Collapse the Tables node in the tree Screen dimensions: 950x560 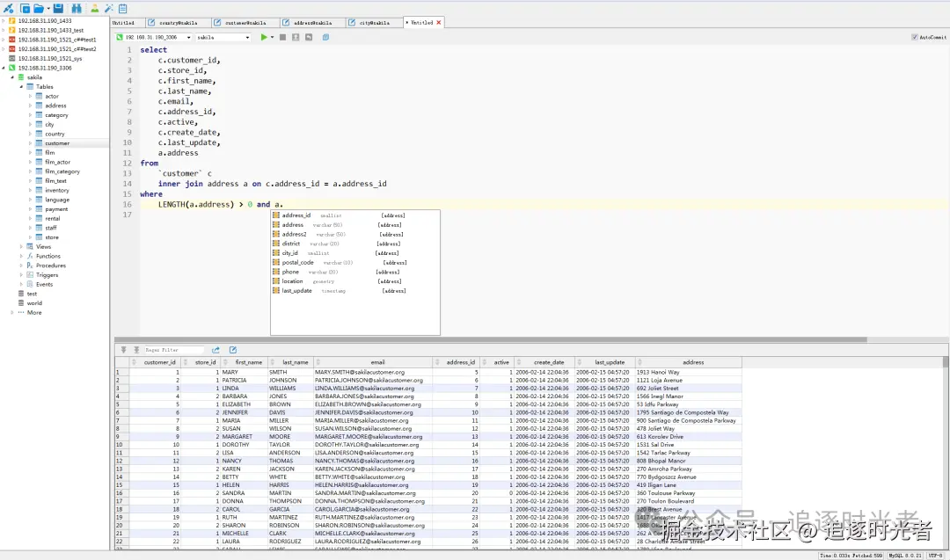point(21,86)
